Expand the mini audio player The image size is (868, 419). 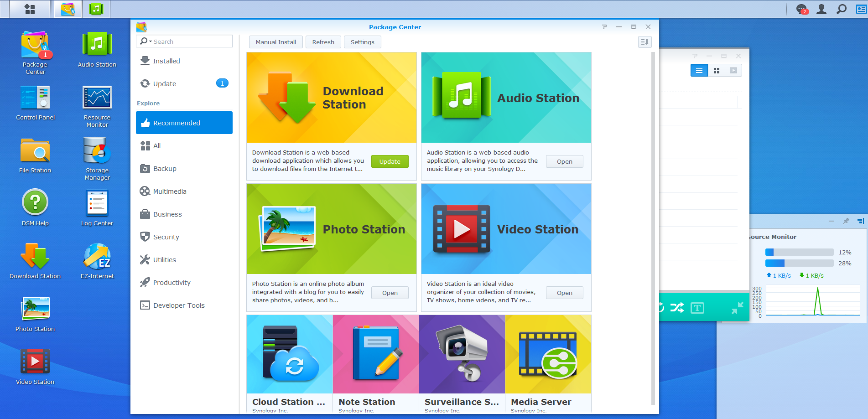[737, 308]
